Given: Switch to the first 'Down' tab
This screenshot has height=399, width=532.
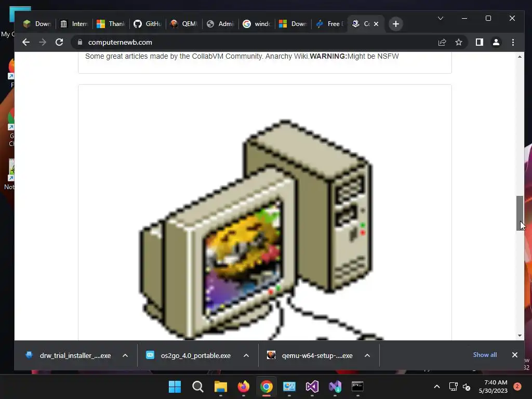Looking at the screenshot, I should click(37, 24).
